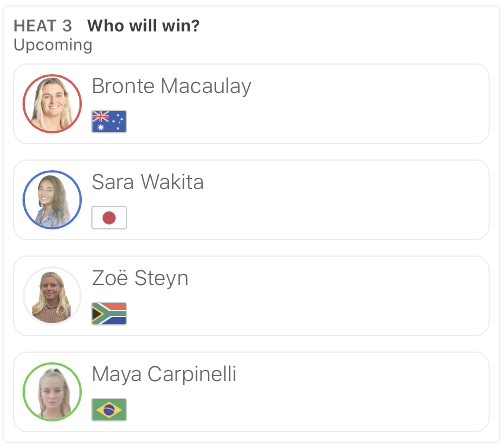Screen dimensions: 504x447
Task: Click Maya Carpinelli's profile photo
Action: coord(52,392)
